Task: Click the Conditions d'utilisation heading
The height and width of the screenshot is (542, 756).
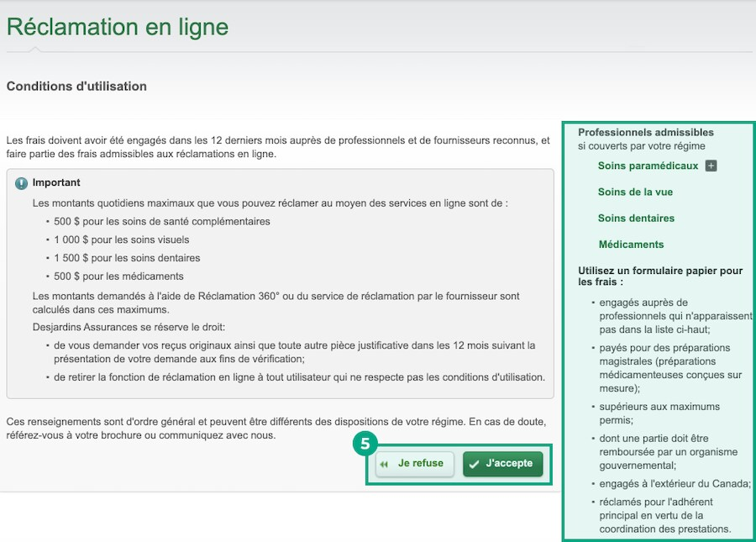Action: point(76,86)
